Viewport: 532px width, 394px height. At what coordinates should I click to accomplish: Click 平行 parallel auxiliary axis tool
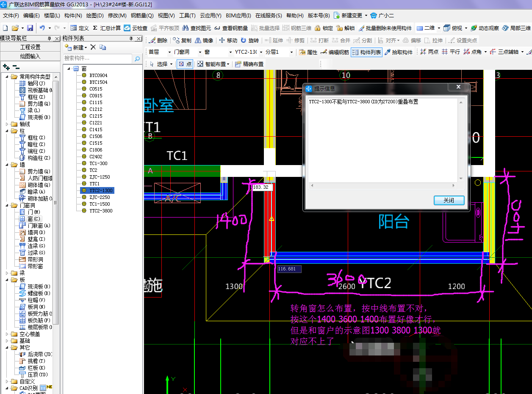point(451,52)
